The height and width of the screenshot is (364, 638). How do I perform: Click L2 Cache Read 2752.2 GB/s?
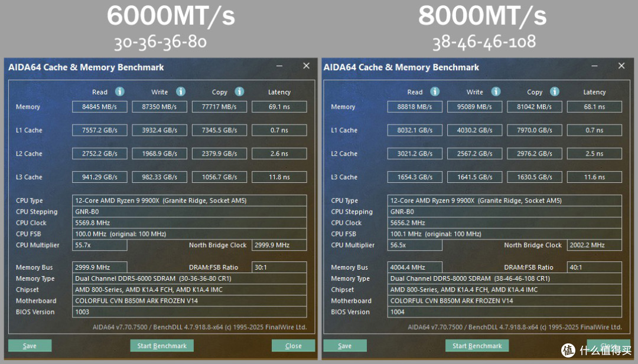(100, 153)
